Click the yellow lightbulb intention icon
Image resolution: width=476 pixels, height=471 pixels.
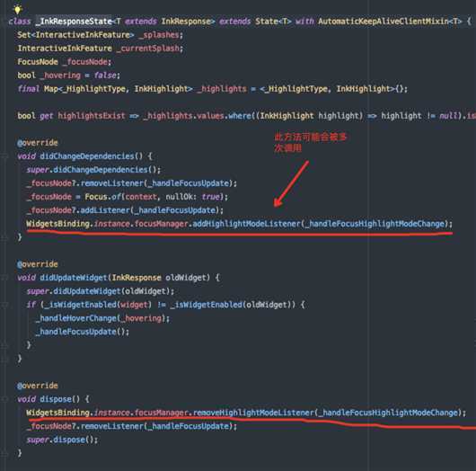point(18,9)
